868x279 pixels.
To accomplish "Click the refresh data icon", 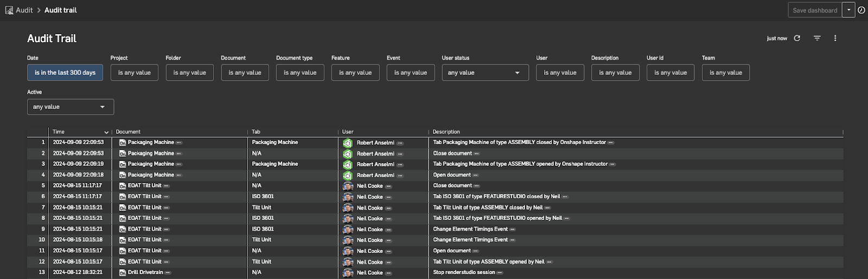I will coord(797,38).
